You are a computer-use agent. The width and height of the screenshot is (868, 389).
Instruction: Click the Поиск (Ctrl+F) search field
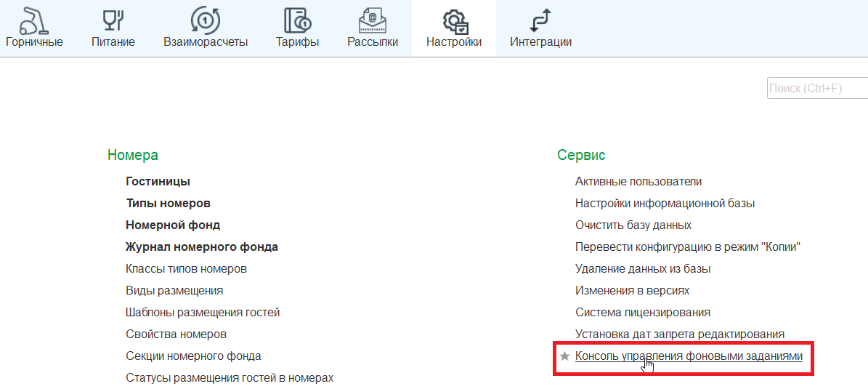pos(817,89)
